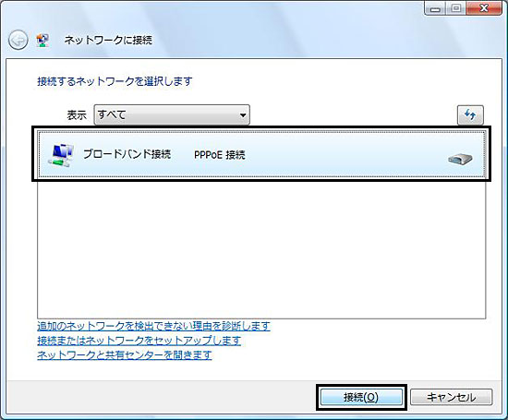The height and width of the screenshot is (420, 508).
Task: Click the maximize window button
Action: 456,7
